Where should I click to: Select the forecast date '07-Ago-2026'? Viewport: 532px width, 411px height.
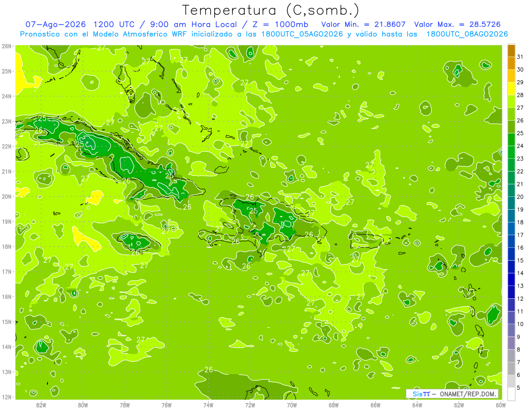(x=56, y=24)
